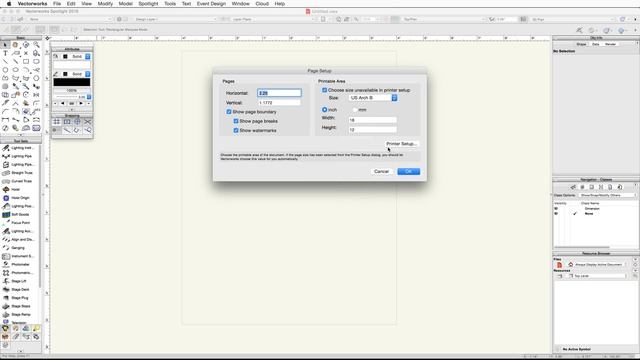Choose the Curved Truss tool

click(18, 181)
